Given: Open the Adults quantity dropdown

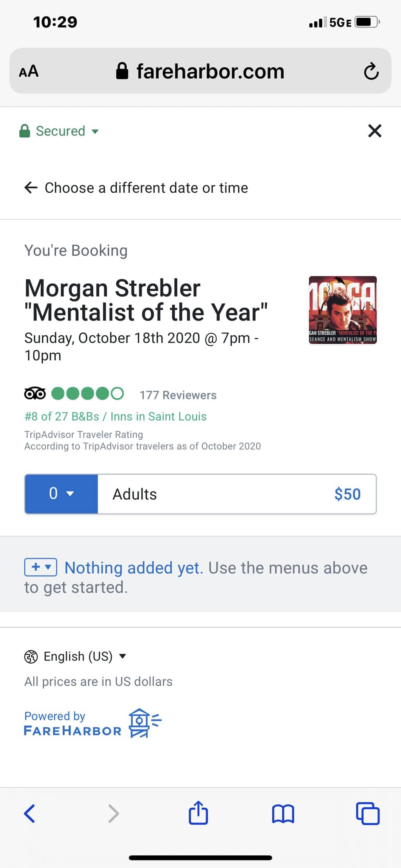Looking at the screenshot, I should point(61,494).
